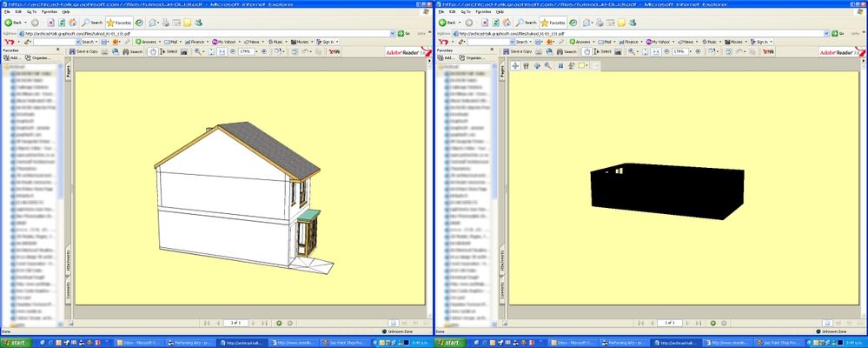Open Jasc Paint Shop Pro on left taskbar
Screen dimensions: 868x348
(x=346, y=343)
